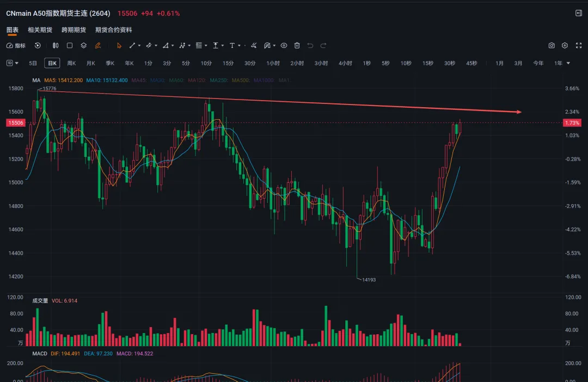Toggle drawings visibility eye icon
Screen dimensions: 588x382
point(284,46)
